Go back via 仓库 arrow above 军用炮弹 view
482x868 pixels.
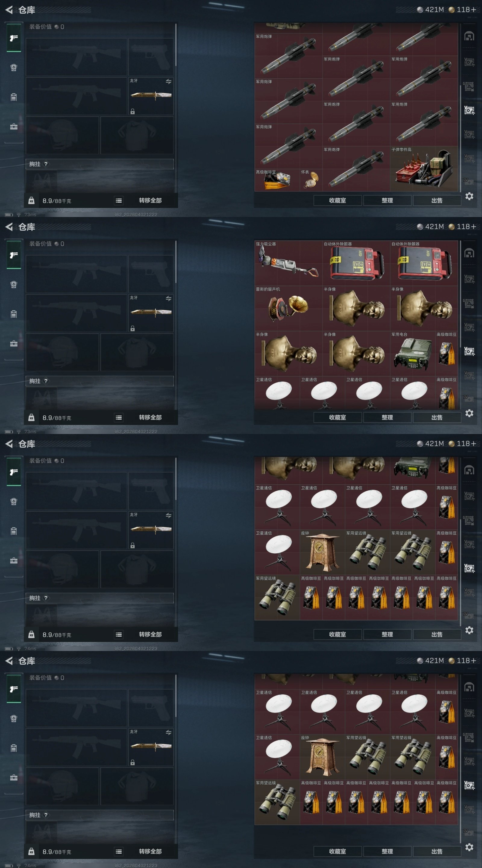pos(9,10)
